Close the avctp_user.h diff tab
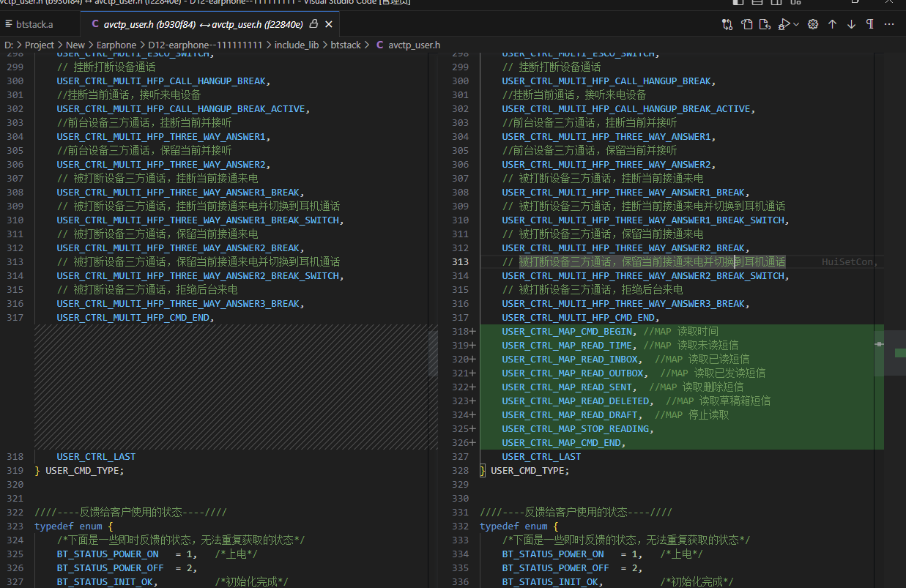 329,24
